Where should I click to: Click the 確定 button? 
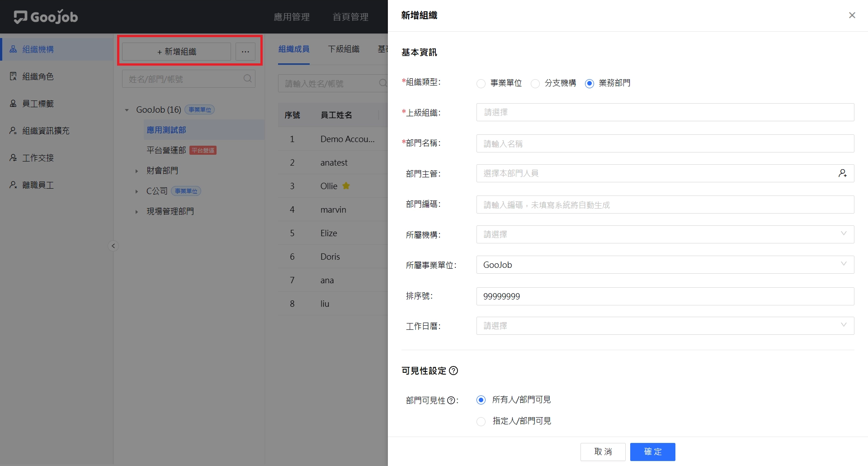click(653, 452)
